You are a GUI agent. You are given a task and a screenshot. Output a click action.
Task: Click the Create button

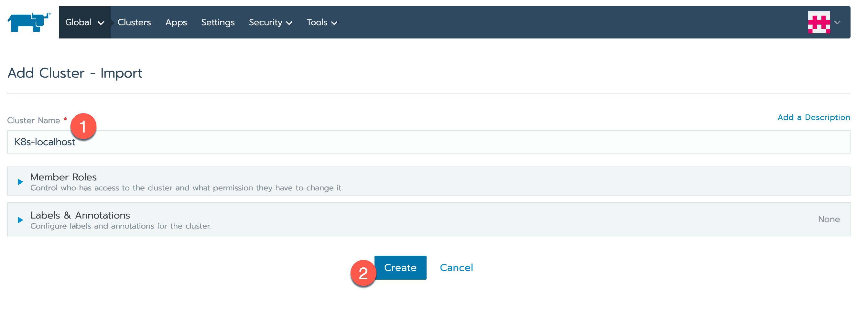400,268
